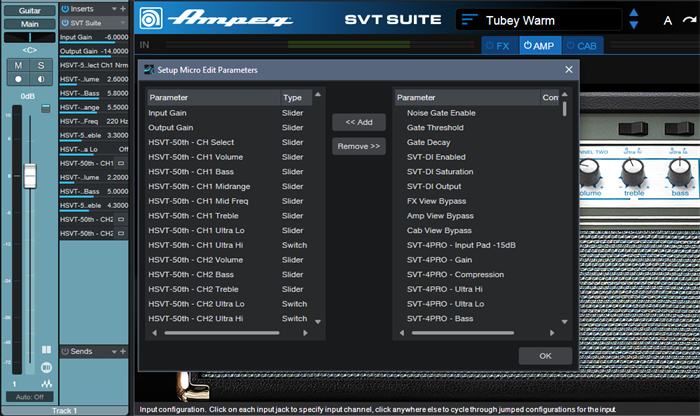Toggle Inserts power icon
The width and height of the screenshot is (700, 416).
[65, 8]
